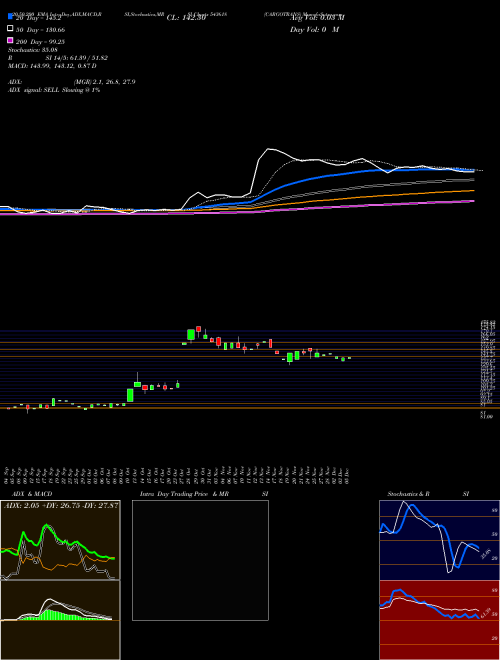Click the 'ADX signal: SELL Slowing' line
Viewport: 500px width, 660px height.
[x=54, y=90]
